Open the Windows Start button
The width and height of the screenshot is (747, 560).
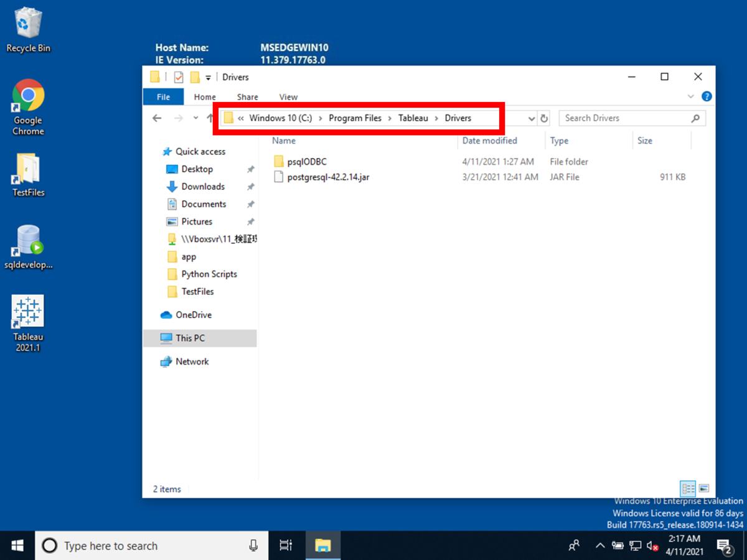tap(17, 546)
